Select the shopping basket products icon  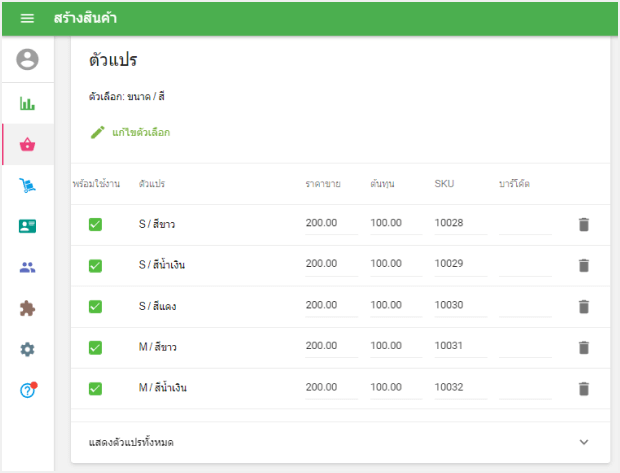coord(27,144)
